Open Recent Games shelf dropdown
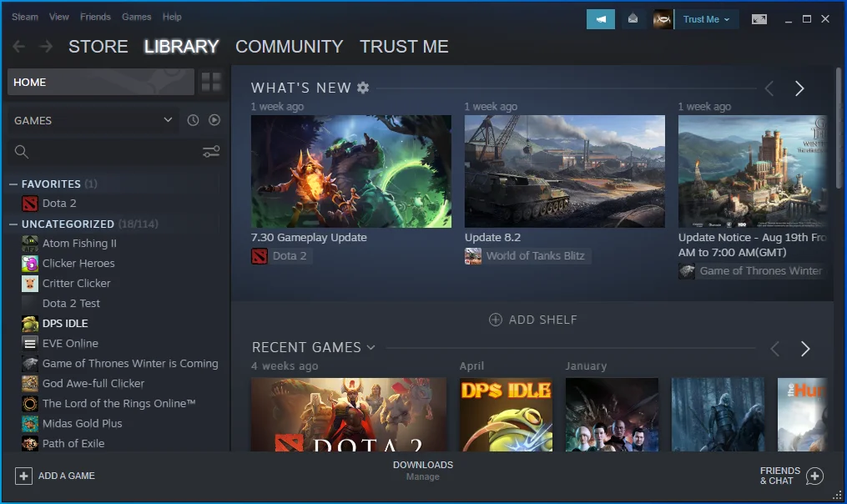The image size is (847, 504). pos(371,347)
